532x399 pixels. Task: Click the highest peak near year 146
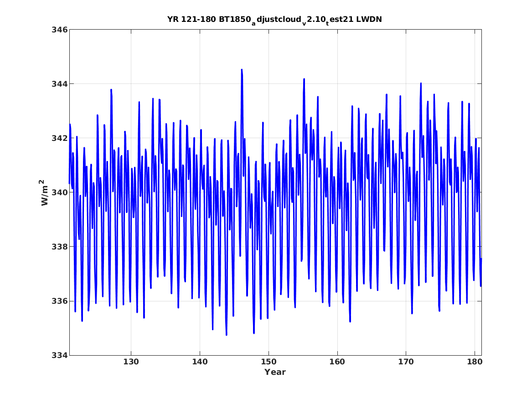coord(242,70)
